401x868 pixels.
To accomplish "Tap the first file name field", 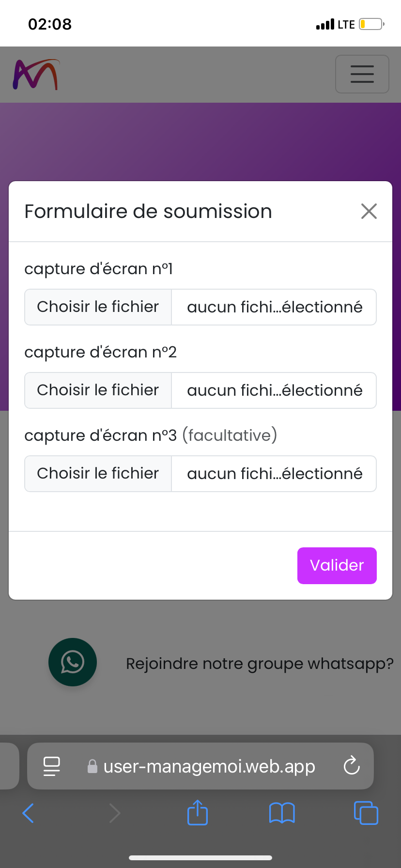I will coord(274,307).
